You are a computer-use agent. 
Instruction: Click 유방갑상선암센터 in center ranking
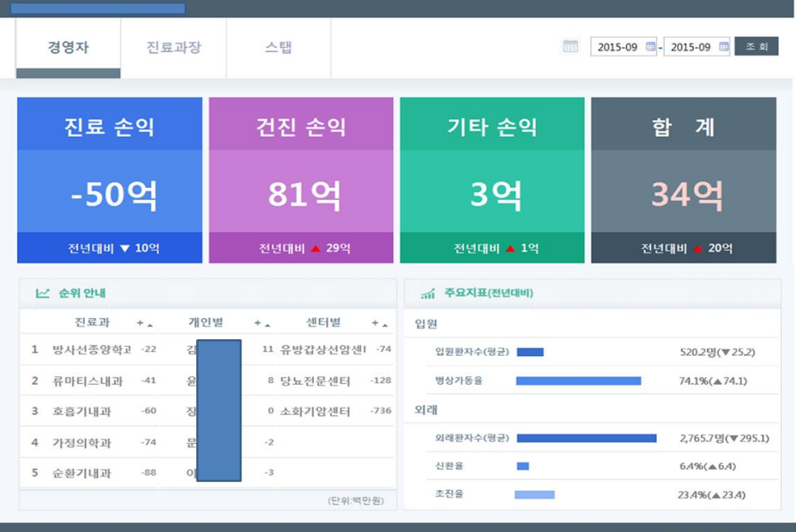(x=323, y=349)
